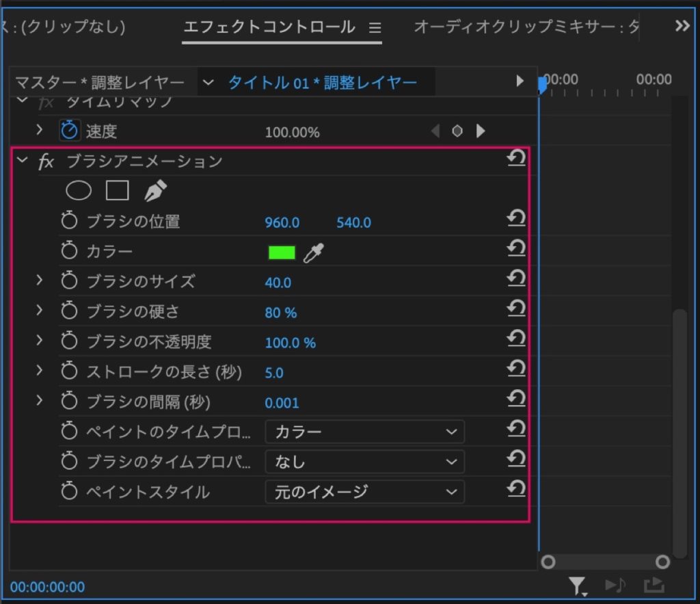
Task: Reset the ペイントスタイル parameter
Action: (x=516, y=488)
